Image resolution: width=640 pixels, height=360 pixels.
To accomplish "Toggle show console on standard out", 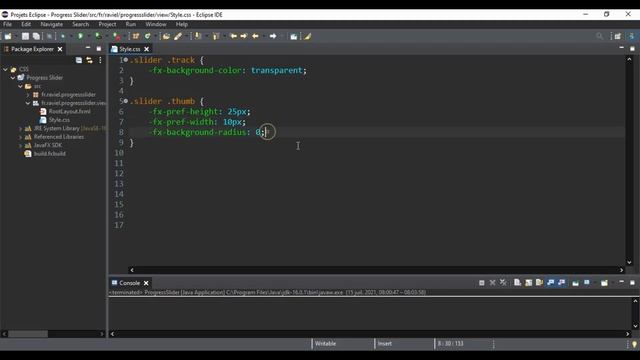I will click(x=551, y=282).
